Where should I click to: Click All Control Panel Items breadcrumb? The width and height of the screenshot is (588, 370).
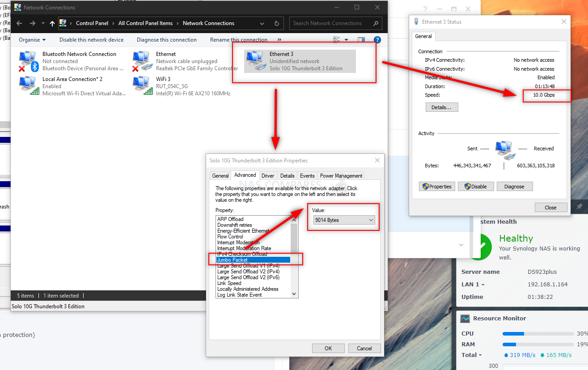pos(145,23)
